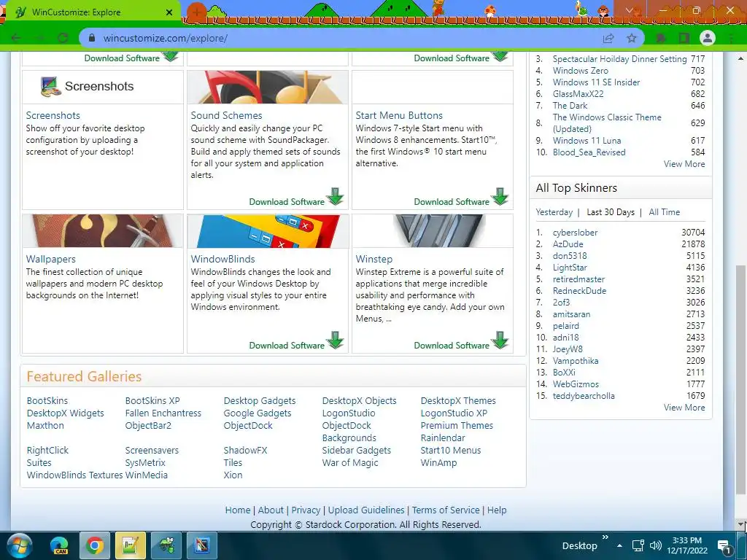Open the yellow notepad app in taskbar
The height and width of the screenshot is (560, 747).
click(130, 545)
